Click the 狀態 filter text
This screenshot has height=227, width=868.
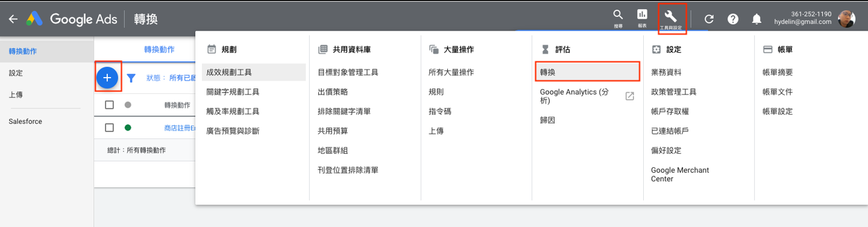click(171, 78)
